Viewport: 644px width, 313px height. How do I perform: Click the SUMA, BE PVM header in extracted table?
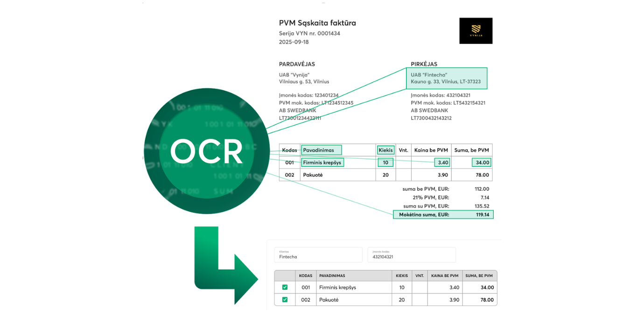pos(479,276)
